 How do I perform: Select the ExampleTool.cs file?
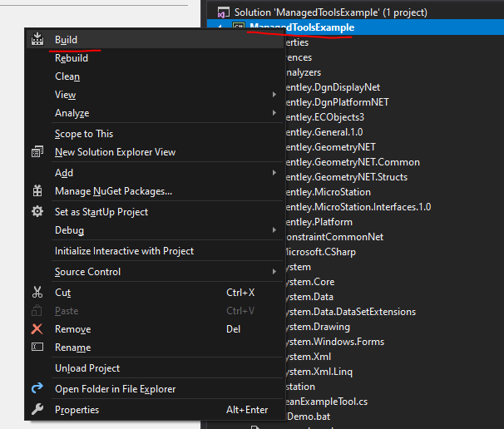point(327,402)
